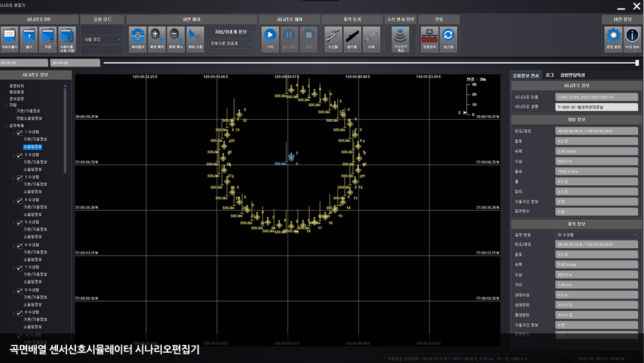This screenshot has height=363, width=644.
Task: Close the scenario editor window
Action: pos(637,6)
